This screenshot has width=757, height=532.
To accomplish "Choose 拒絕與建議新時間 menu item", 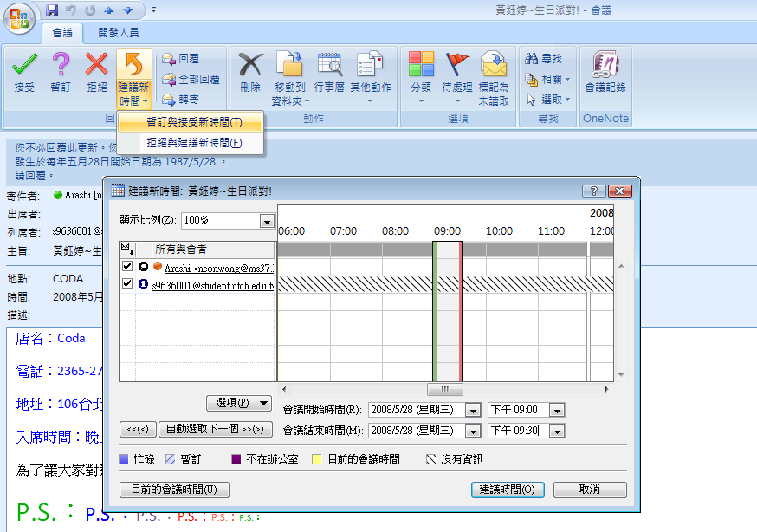I will [x=191, y=143].
